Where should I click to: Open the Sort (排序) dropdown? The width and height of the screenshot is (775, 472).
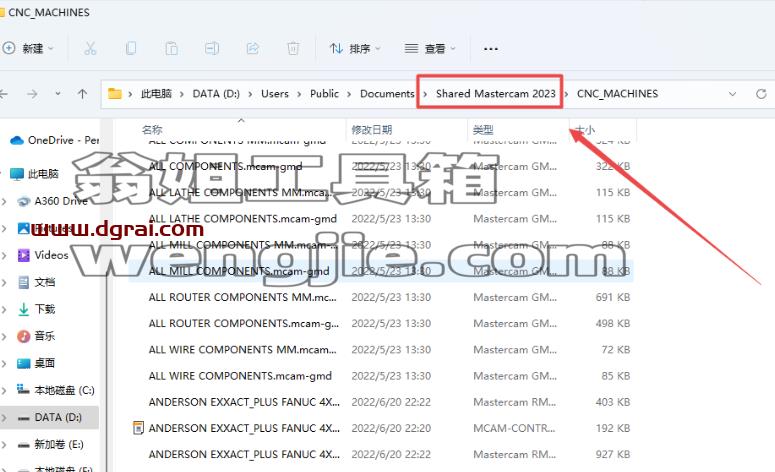355,48
